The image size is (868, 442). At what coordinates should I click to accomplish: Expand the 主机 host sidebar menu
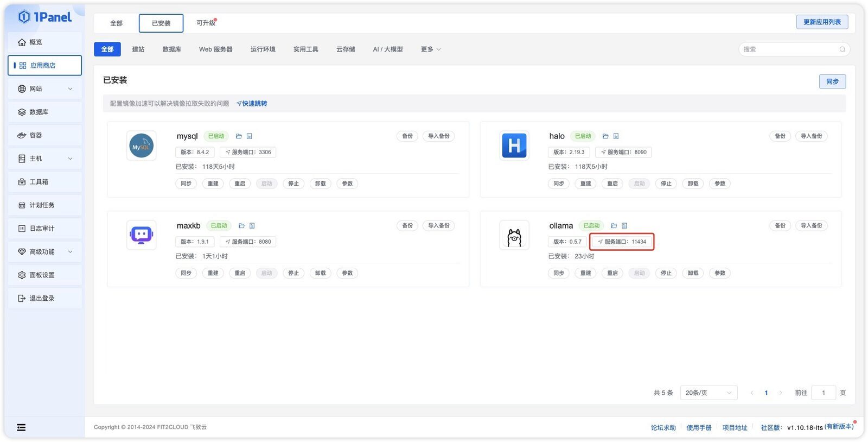coord(44,159)
